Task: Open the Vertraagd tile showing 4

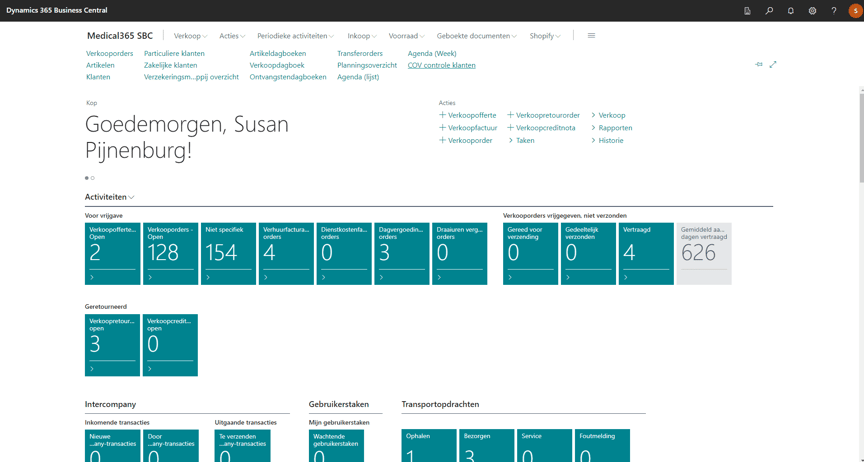Action: [x=646, y=254]
